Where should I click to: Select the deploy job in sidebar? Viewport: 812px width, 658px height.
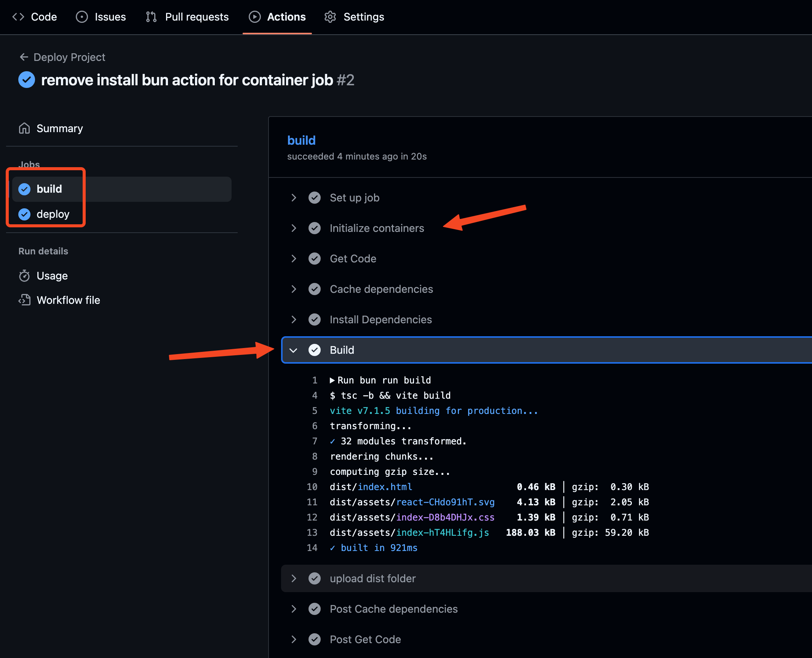(53, 214)
